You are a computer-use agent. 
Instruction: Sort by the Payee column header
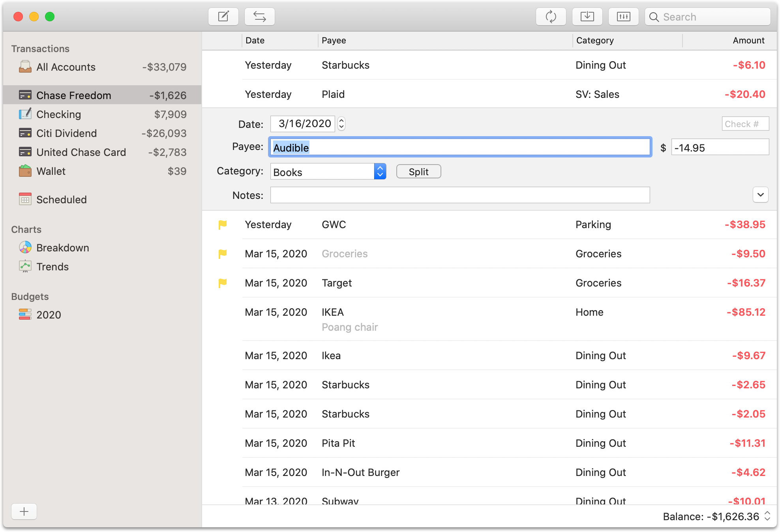click(x=445, y=40)
